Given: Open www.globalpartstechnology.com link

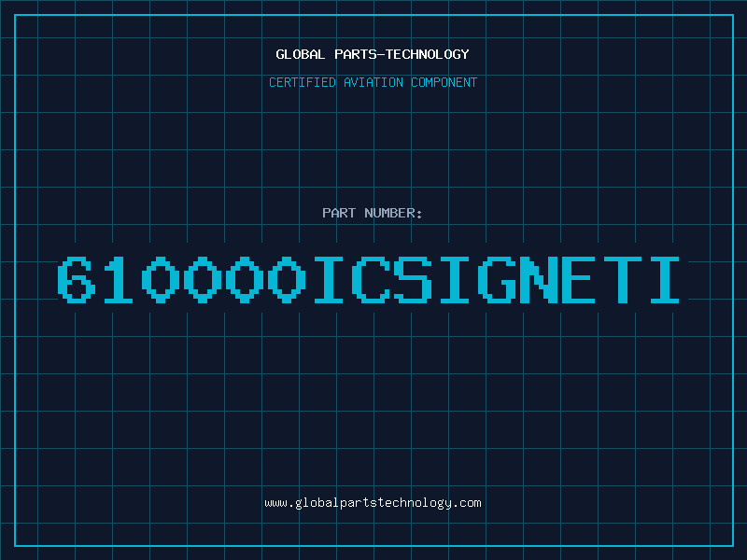Looking at the screenshot, I should [373, 503].
